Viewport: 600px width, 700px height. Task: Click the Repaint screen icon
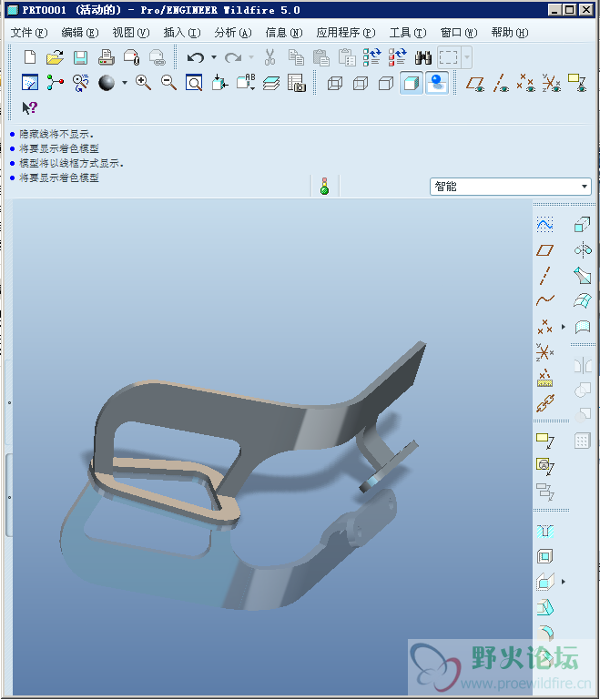click(30, 83)
